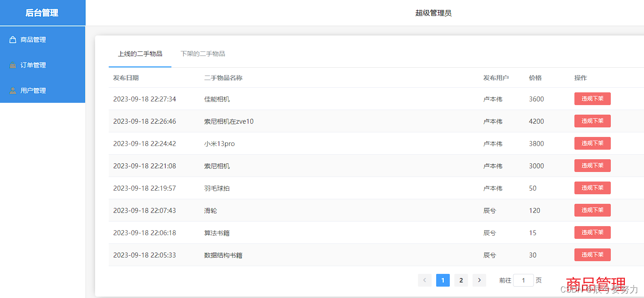Click the 发布日期 column header
This screenshot has height=298, width=644.
click(x=126, y=78)
